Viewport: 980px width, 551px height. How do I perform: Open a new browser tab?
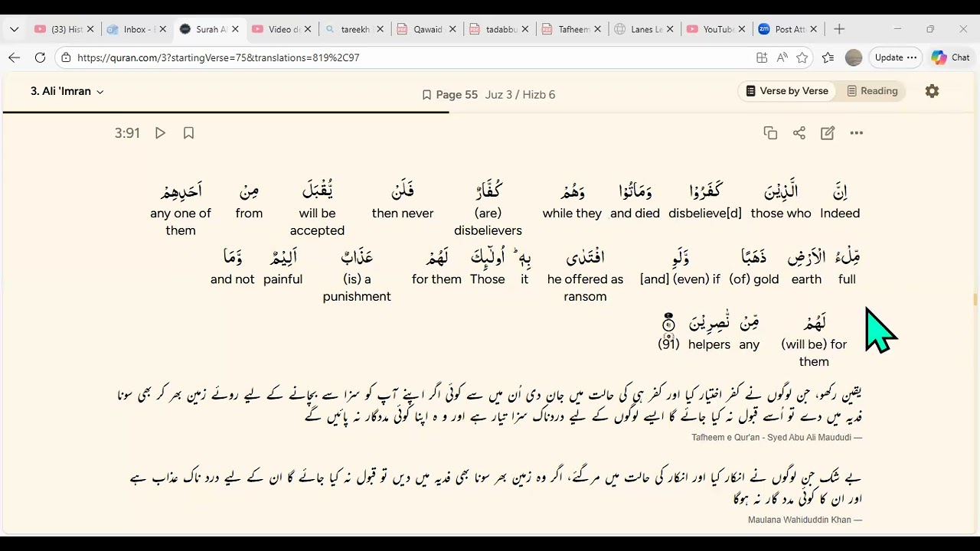(839, 29)
